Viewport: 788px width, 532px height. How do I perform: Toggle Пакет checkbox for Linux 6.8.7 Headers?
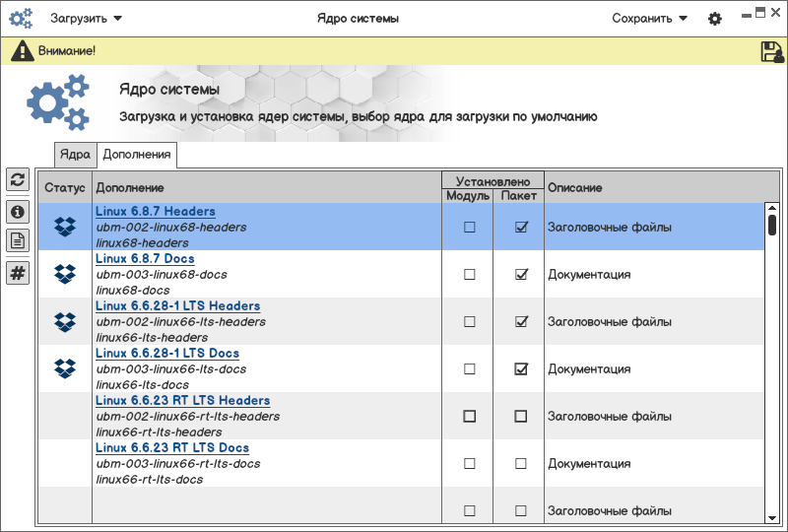click(521, 227)
